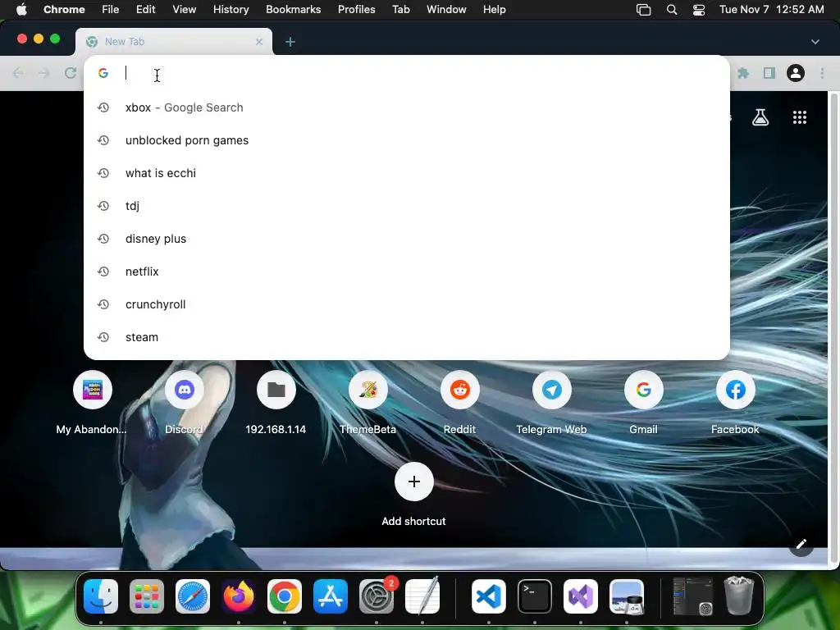Open Visual Studio Code from dock
Screen dimensions: 840x630
tap(489, 596)
